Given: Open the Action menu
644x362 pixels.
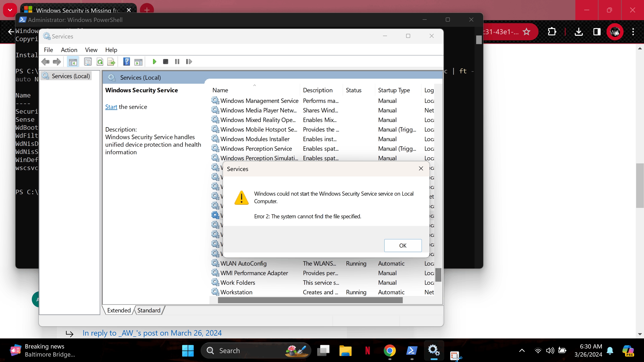Looking at the screenshot, I should coord(69,50).
